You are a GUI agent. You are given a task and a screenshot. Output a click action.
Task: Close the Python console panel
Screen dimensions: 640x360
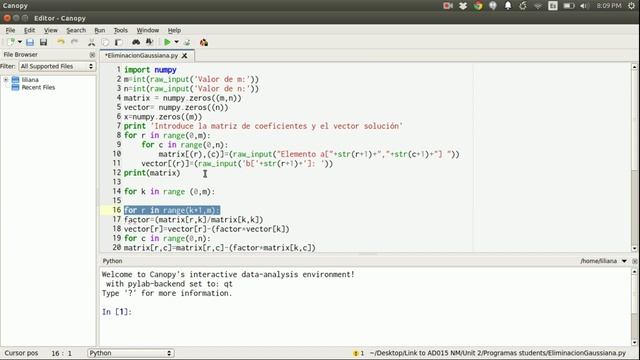pyautogui.click(x=635, y=261)
